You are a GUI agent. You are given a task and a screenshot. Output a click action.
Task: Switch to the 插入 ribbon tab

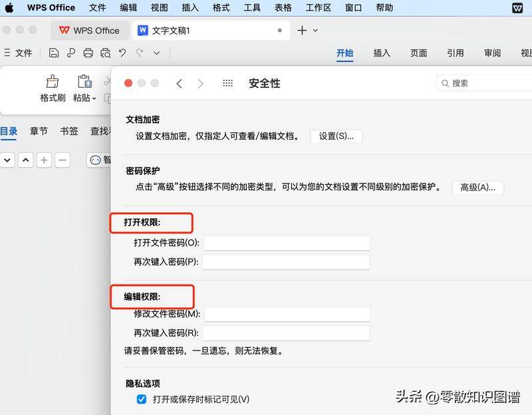pyautogui.click(x=382, y=53)
